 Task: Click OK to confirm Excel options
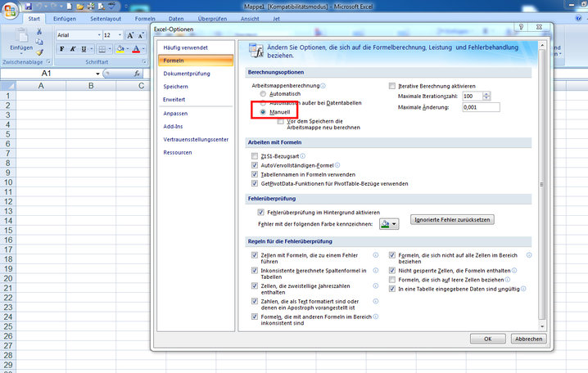click(487, 339)
